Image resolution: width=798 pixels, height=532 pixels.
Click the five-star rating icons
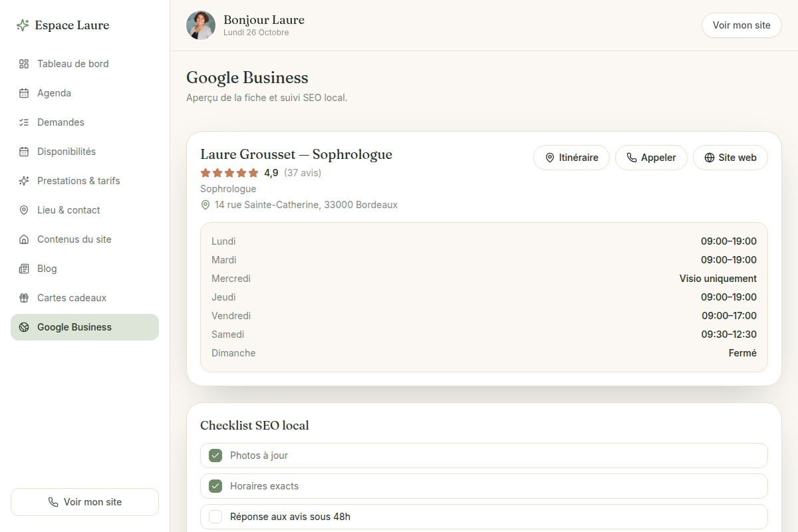pyautogui.click(x=229, y=173)
